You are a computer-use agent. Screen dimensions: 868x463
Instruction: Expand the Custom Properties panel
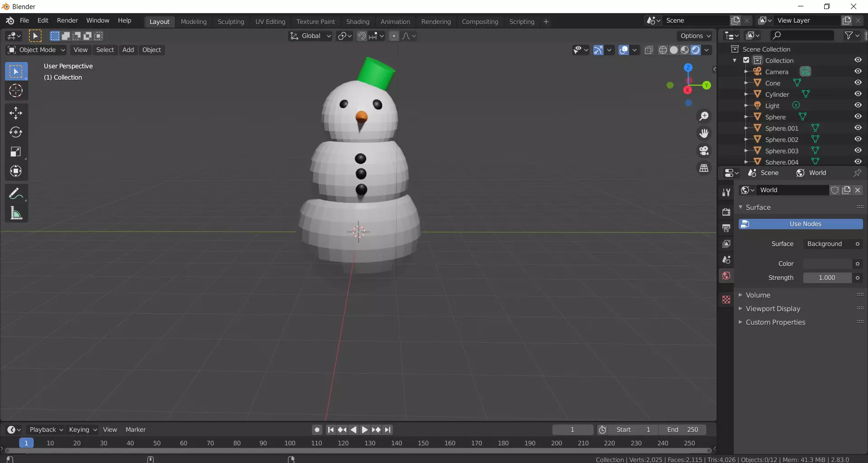[x=775, y=322]
